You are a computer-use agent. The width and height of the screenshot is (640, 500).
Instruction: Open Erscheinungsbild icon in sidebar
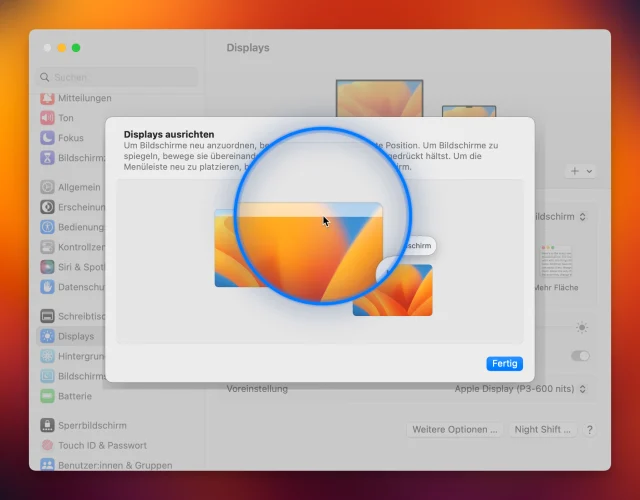pos(47,207)
